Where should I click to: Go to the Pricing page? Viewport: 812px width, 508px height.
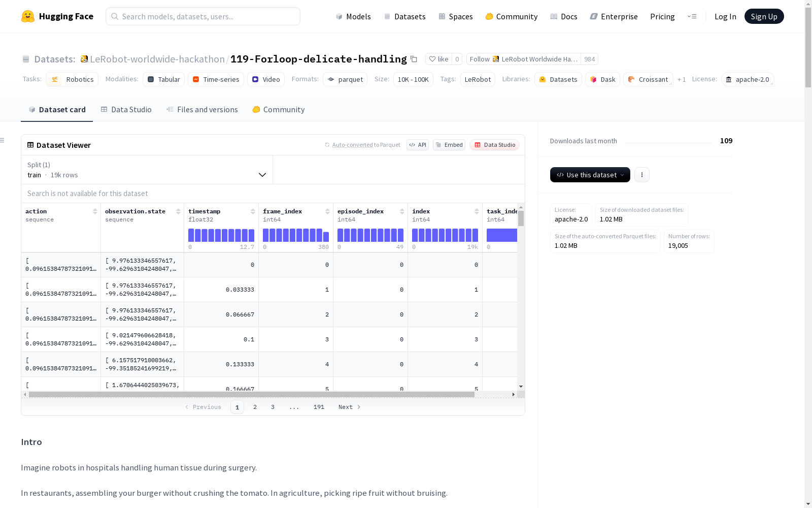coord(662,16)
